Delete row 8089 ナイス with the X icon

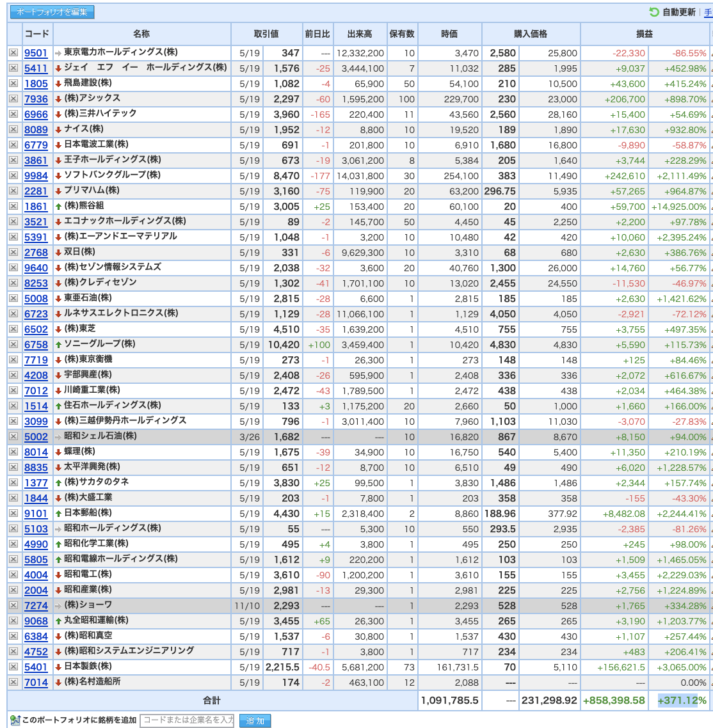[x=13, y=129]
